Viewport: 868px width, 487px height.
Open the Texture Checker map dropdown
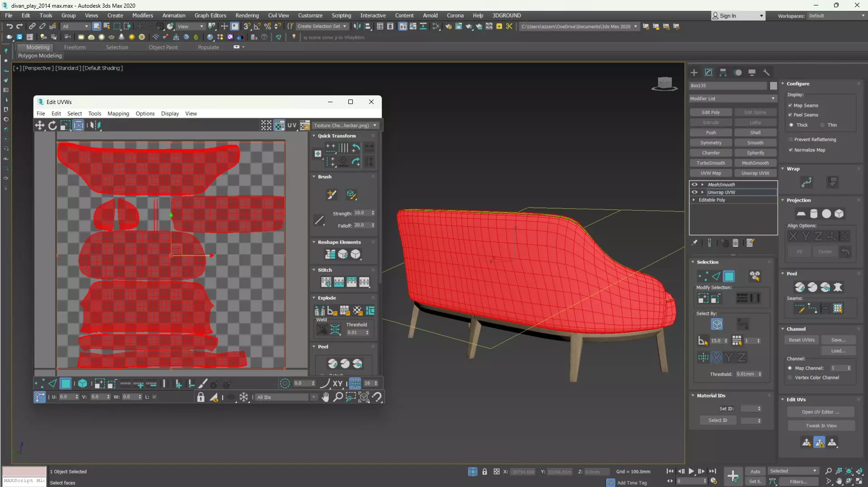pyautogui.click(x=346, y=125)
